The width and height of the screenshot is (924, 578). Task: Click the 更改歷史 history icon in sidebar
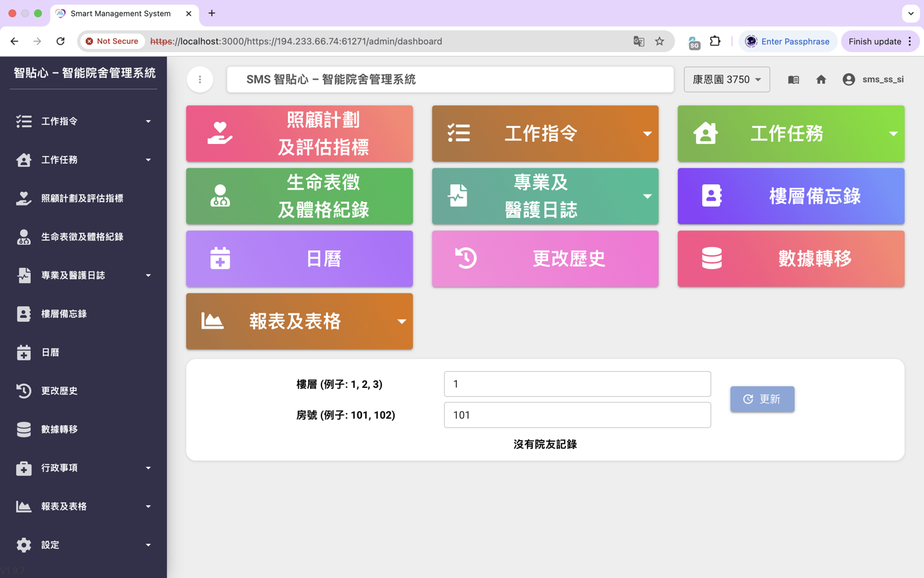click(x=24, y=391)
